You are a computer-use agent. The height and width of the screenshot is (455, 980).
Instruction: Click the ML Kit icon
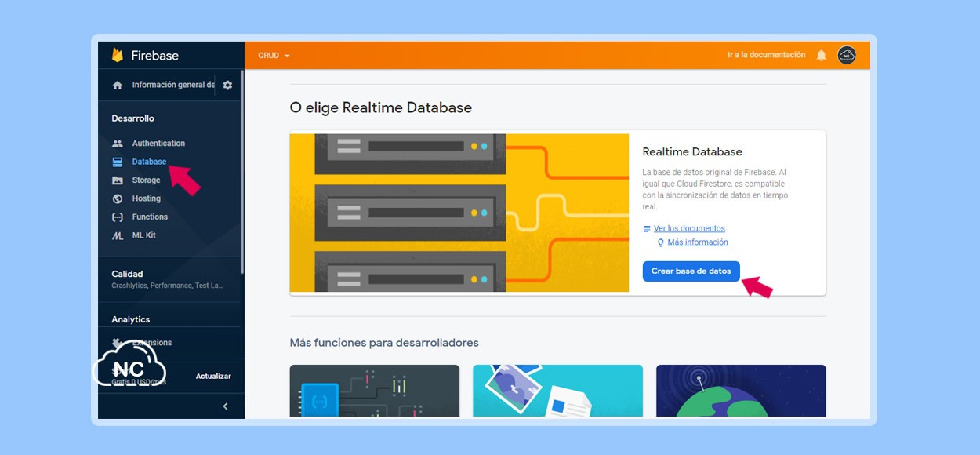click(118, 235)
